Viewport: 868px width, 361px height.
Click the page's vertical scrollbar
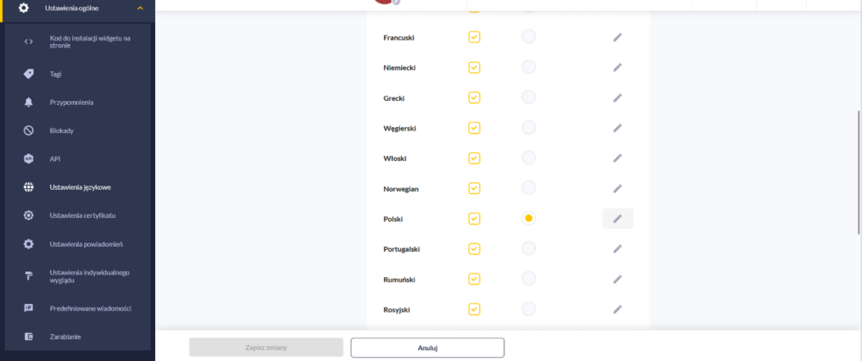tap(860, 169)
